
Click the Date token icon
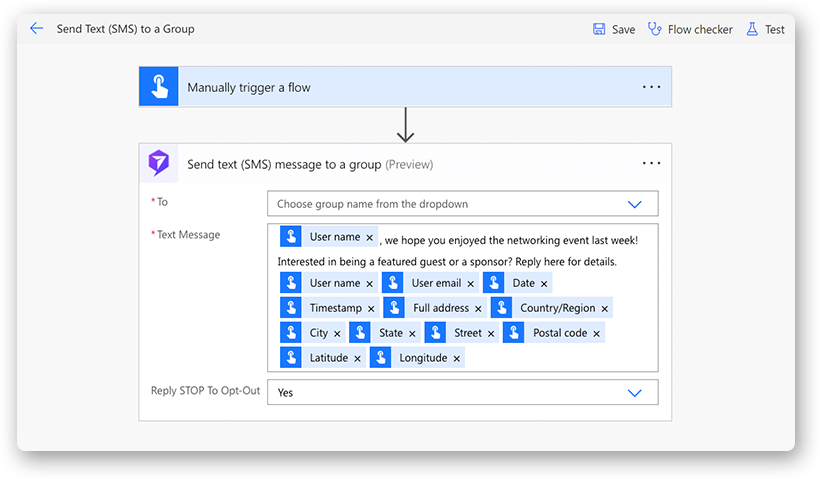point(493,283)
